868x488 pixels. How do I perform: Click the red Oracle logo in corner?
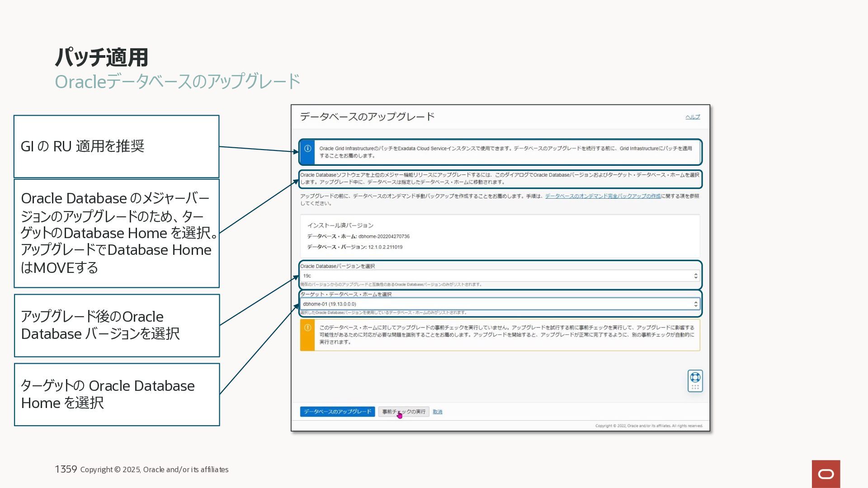pos(826,474)
